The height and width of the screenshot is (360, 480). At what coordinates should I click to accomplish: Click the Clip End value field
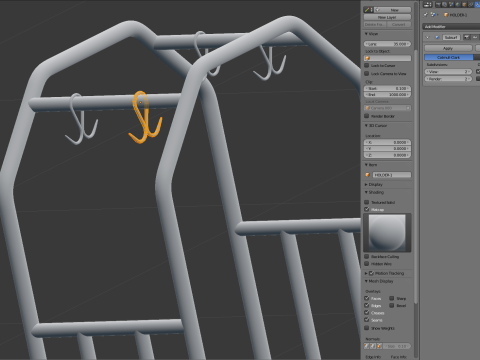387,95
